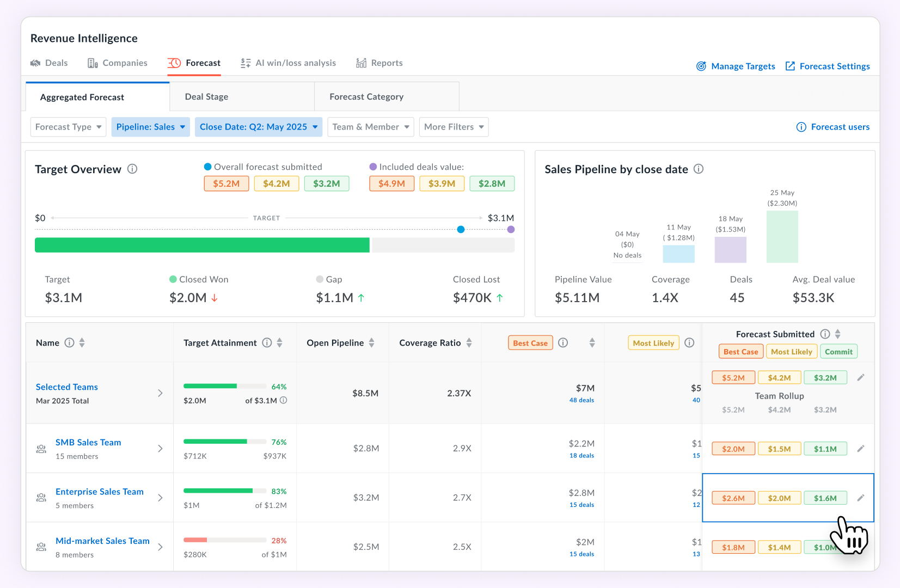Click the AI win/loss analysis icon
900x588 pixels.
pyautogui.click(x=246, y=63)
